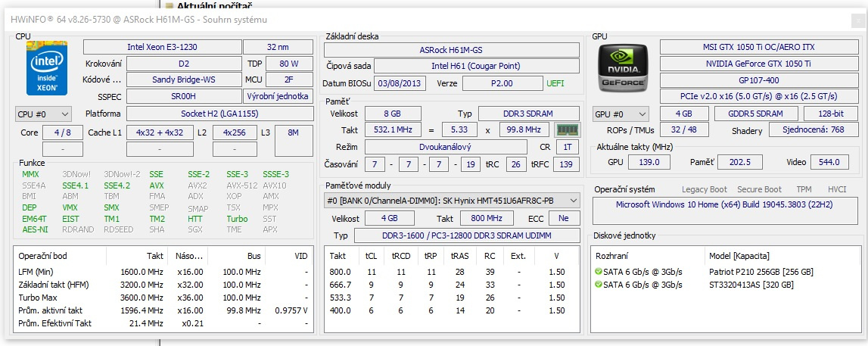The image size is (868, 346).
Task: Click the TPM indicator label
Action: 804,189
